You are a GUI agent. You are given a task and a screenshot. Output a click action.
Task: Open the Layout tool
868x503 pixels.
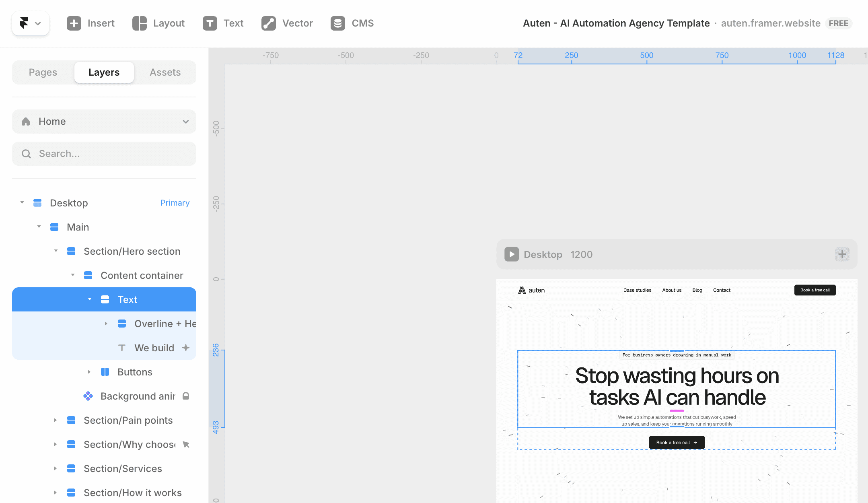(x=158, y=23)
